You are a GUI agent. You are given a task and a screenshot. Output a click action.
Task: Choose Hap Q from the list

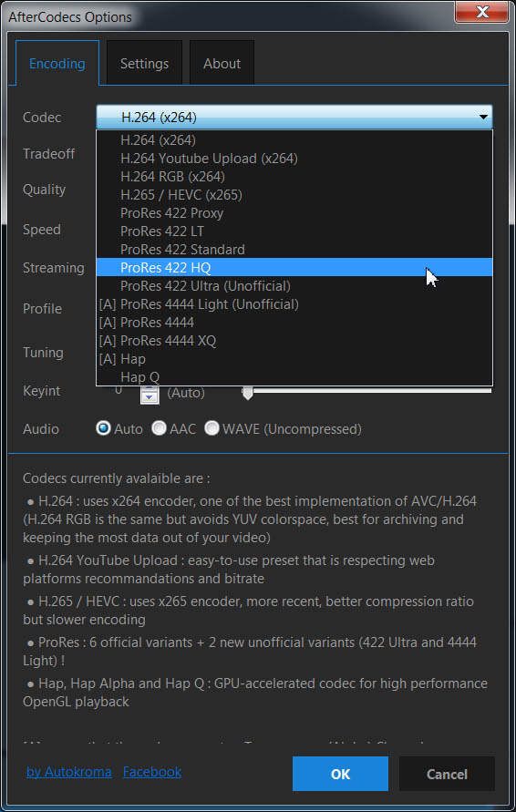point(294,376)
